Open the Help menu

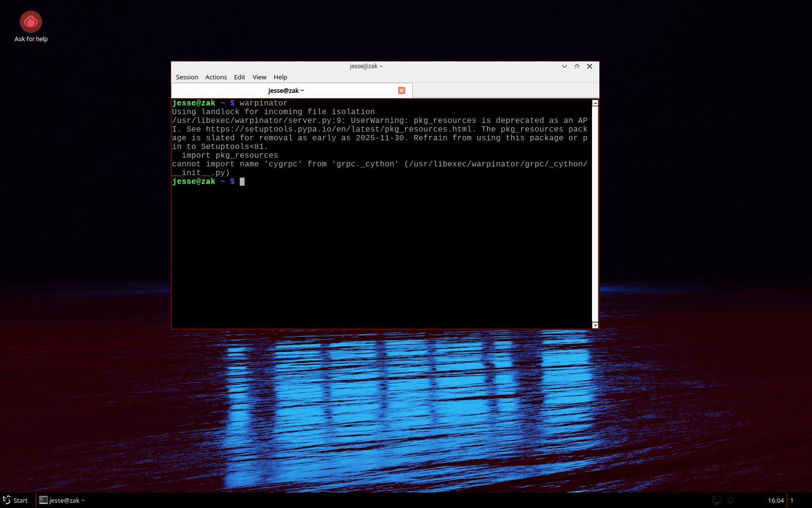pyautogui.click(x=280, y=77)
